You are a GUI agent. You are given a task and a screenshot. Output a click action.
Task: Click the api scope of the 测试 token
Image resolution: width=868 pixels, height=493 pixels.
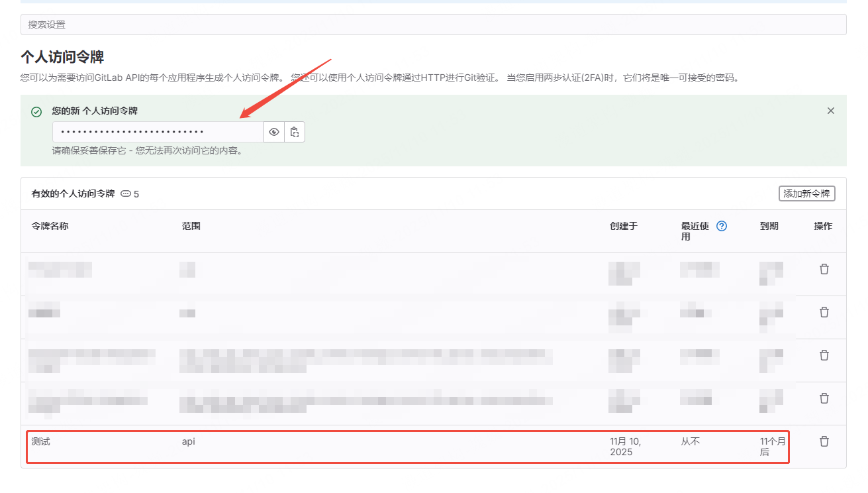[x=189, y=441]
